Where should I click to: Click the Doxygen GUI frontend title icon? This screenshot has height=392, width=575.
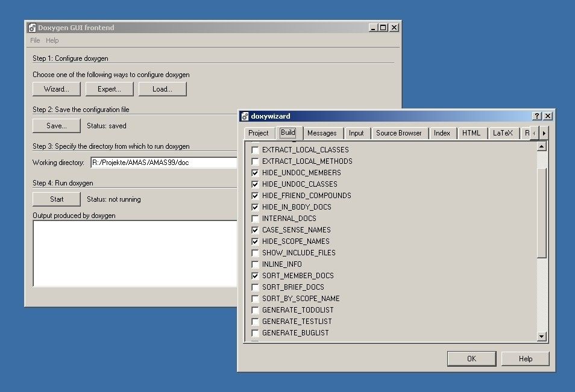[32, 28]
